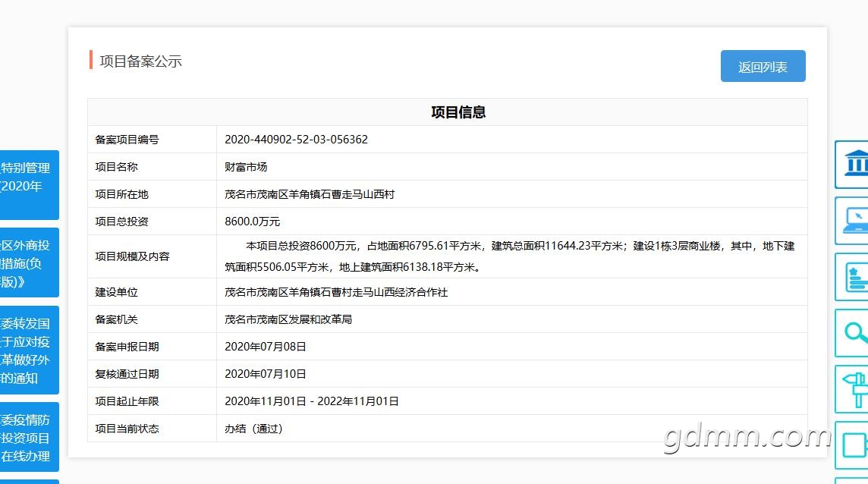Open the 特别管理 2020年 sidebar link
Screen dimensions: 868x484
[30, 185]
